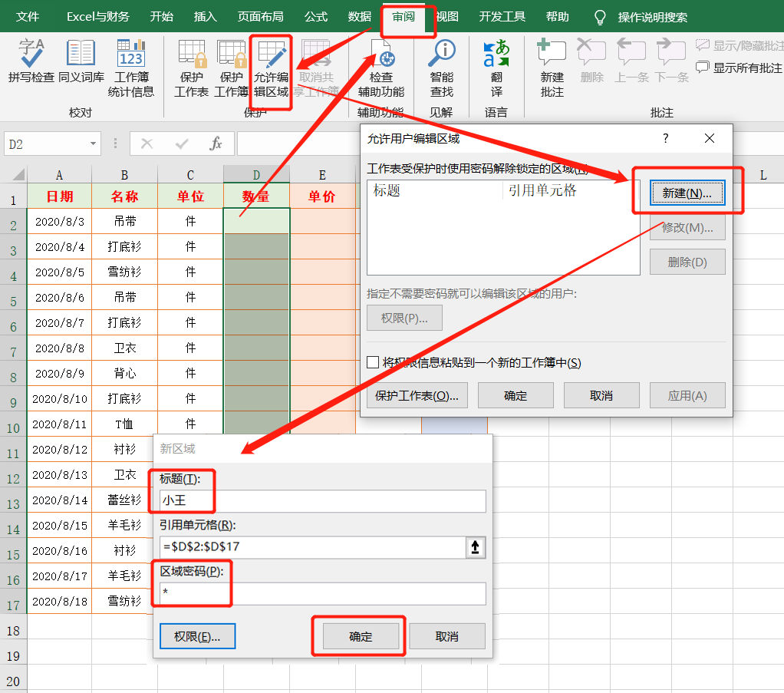Click the collapse-dialog range selector arrow button
This screenshot has width=784, height=693.
pos(476,547)
